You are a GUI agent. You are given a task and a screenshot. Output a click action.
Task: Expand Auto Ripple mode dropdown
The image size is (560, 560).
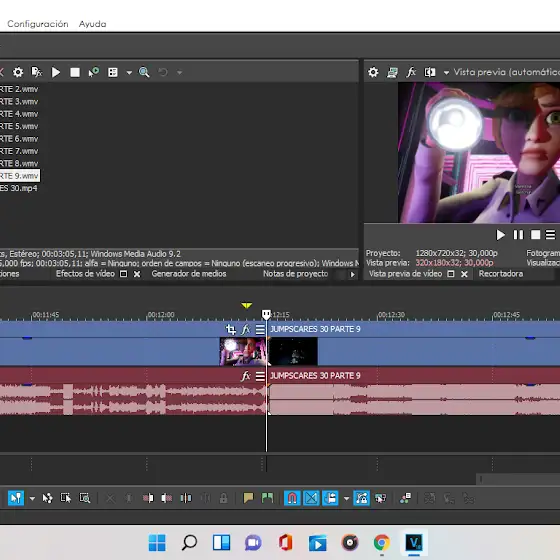coord(346,498)
